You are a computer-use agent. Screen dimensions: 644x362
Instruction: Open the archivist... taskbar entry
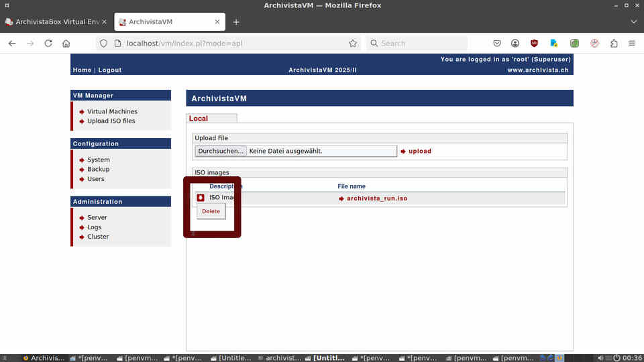pos(280,358)
